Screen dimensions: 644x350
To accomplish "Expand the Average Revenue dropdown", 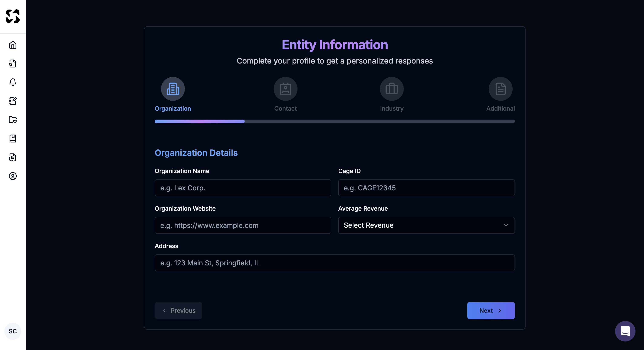I will click(x=427, y=225).
